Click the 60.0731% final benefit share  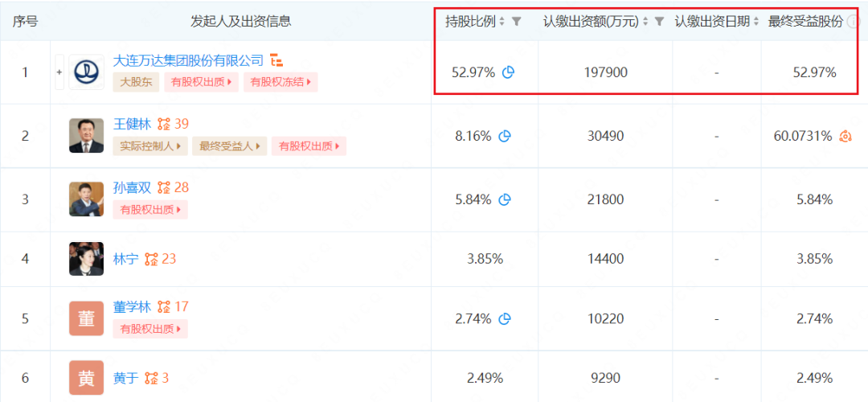[803, 136]
